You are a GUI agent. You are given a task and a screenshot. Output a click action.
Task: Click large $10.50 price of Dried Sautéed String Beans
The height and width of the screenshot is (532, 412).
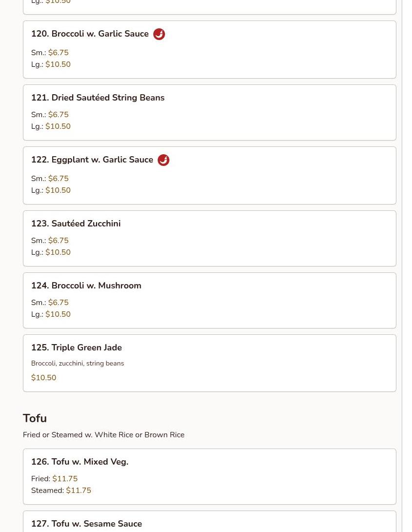[58, 126]
